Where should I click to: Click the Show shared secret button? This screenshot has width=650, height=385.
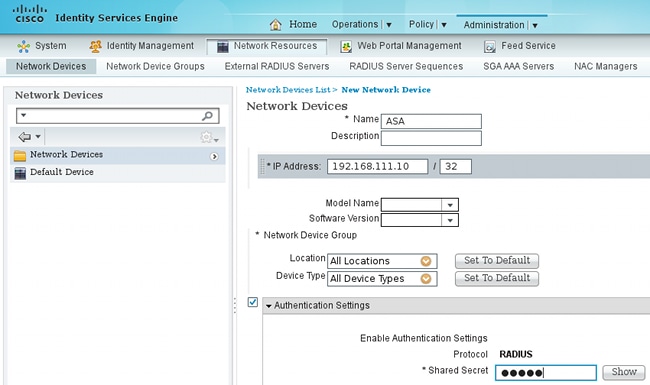(x=624, y=372)
